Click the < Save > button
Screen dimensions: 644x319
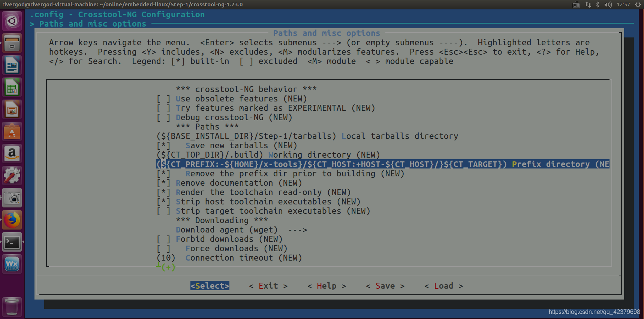coord(385,286)
